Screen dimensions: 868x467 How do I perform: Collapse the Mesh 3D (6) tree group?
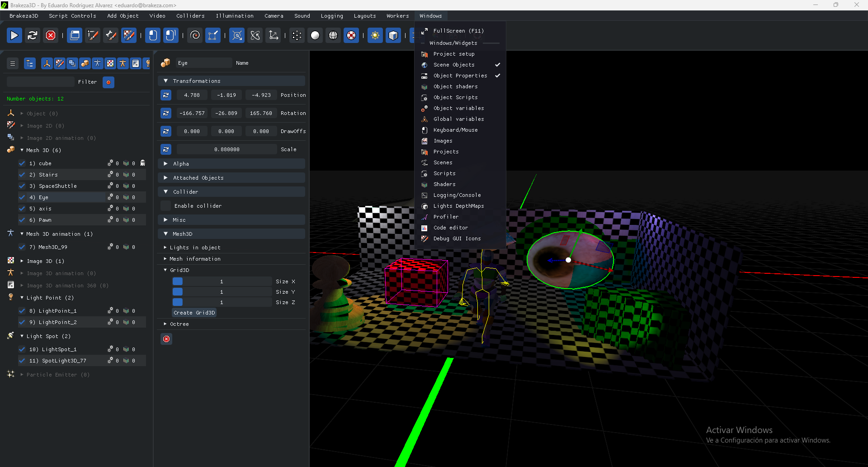coord(22,150)
